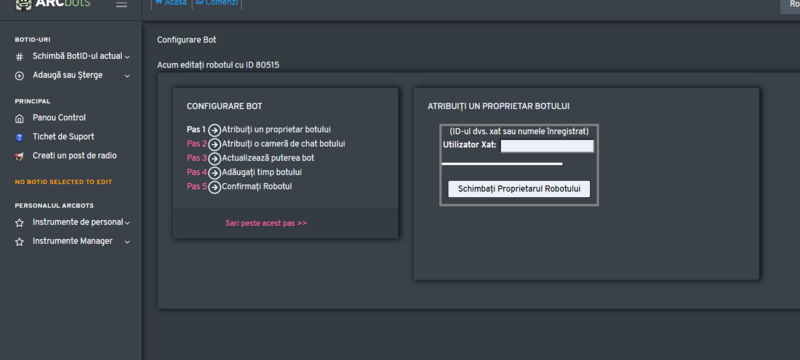Click the arrow icon of Pas 2
The width and height of the screenshot is (800, 360).
(x=214, y=144)
